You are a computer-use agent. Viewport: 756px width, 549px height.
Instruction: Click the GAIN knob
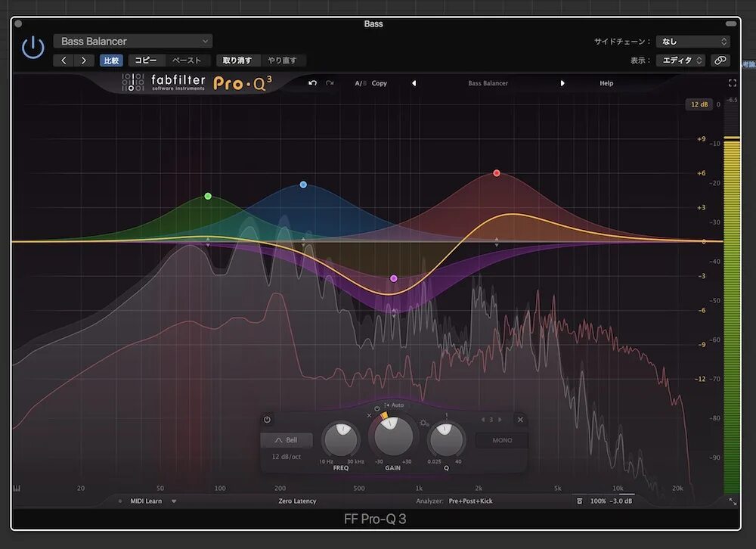click(x=393, y=436)
